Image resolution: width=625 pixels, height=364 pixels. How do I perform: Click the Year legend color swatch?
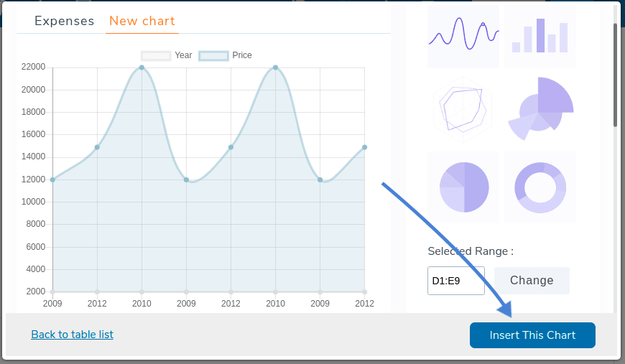pyautogui.click(x=156, y=55)
